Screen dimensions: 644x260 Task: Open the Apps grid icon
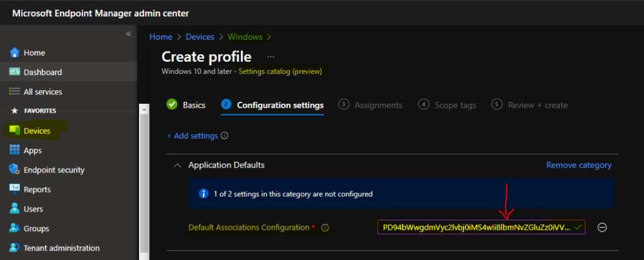(14, 150)
